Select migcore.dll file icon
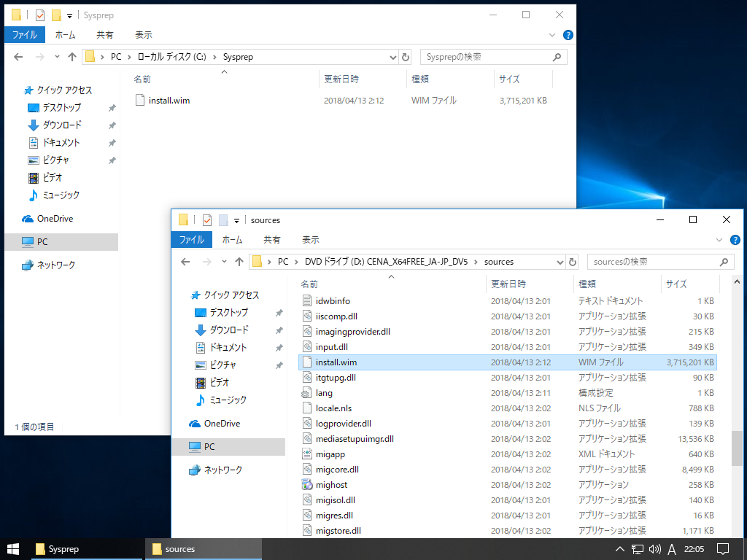The width and height of the screenshot is (747, 560). tap(307, 470)
